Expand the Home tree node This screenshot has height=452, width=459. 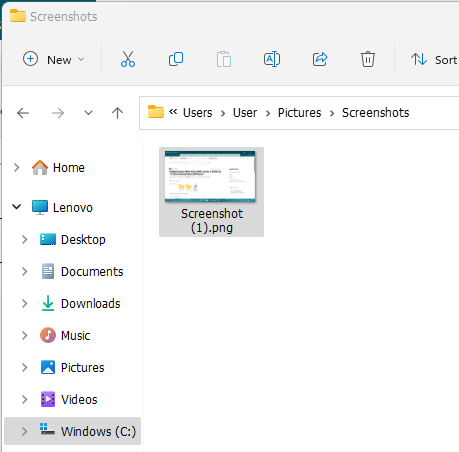point(16,167)
